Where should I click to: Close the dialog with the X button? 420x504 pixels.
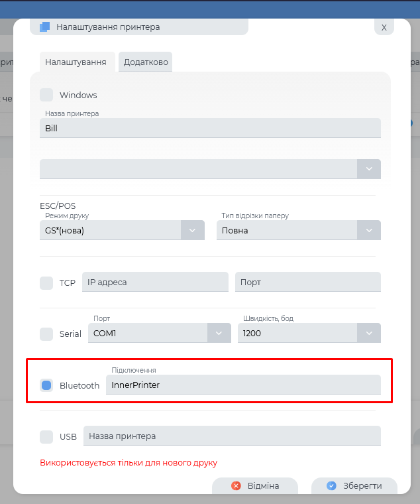[384, 27]
